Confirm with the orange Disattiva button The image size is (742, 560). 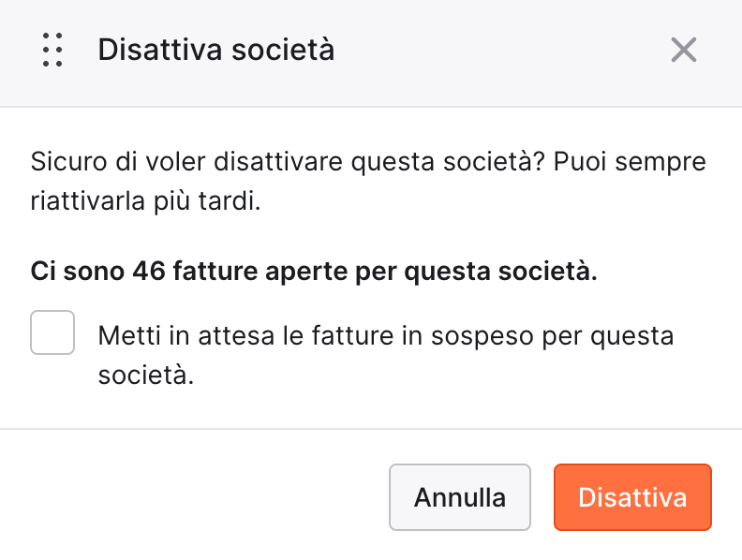[632, 497]
